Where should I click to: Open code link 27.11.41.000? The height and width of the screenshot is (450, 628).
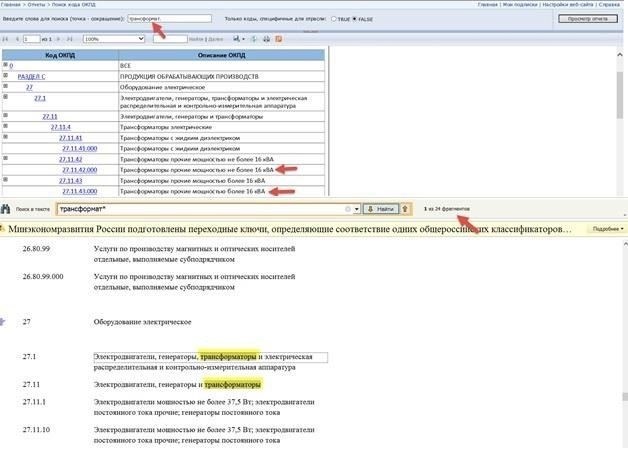(x=79, y=149)
